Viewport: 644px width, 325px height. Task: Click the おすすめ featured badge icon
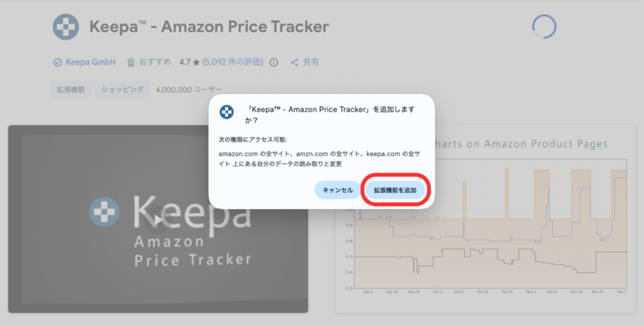tap(131, 62)
